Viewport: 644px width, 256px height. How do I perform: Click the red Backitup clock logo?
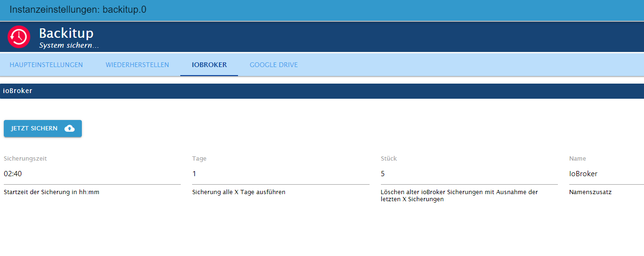click(19, 37)
